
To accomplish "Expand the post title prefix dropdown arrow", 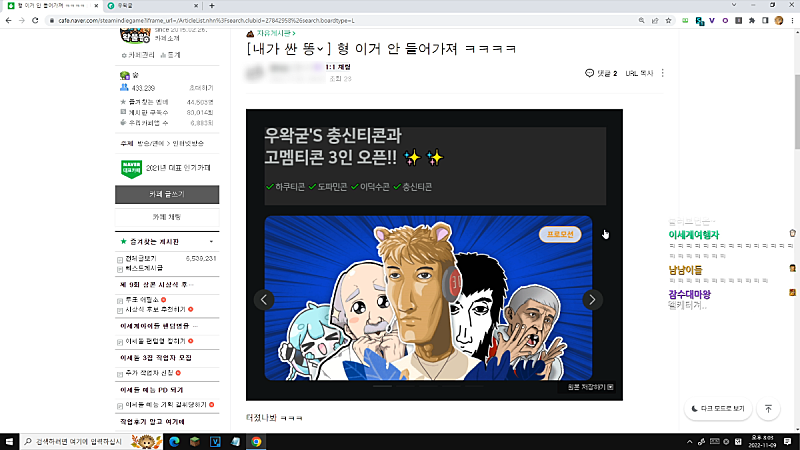I will coord(320,49).
